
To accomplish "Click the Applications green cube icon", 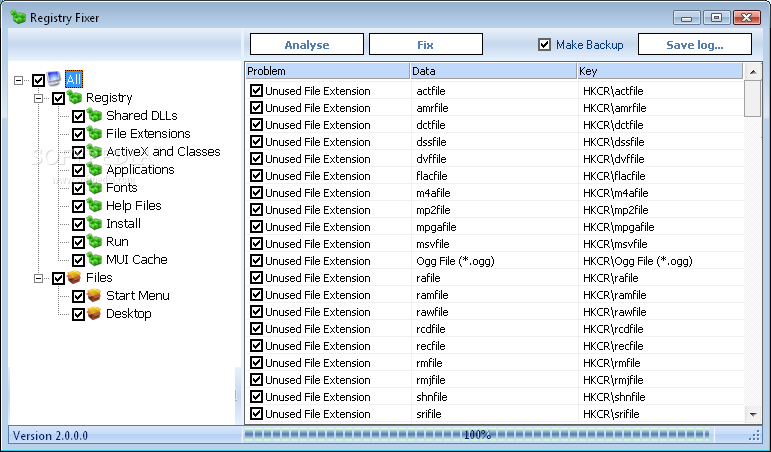I will (x=94, y=169).
